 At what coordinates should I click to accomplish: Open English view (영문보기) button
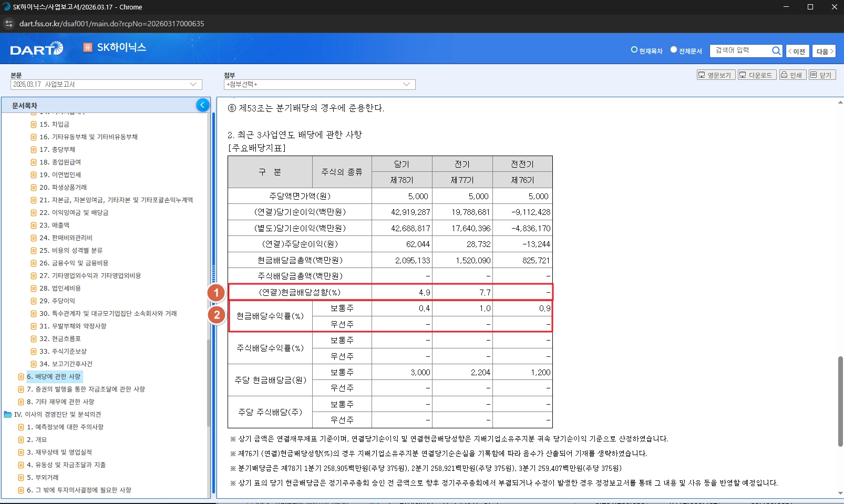[715, 75]
